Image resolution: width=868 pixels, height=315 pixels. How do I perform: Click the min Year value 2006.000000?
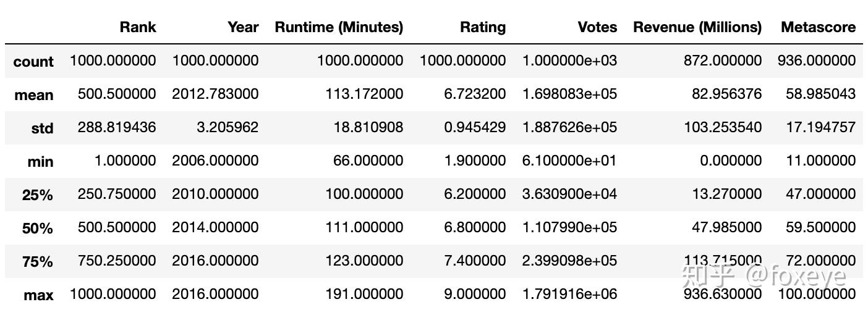(215, 161)
